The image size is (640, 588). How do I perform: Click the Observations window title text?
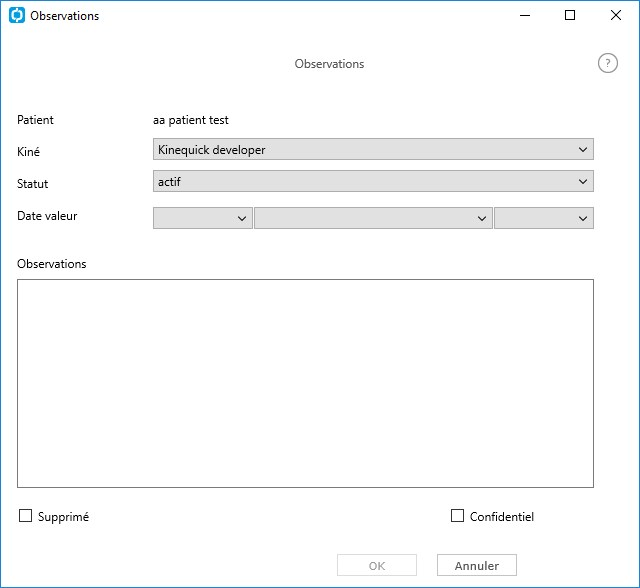click(x=64, y=16)
